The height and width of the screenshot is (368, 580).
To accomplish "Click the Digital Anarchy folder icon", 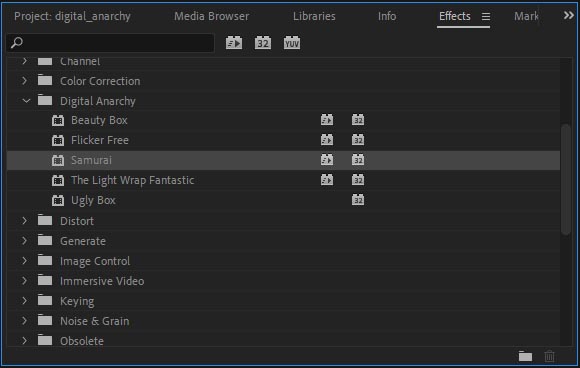I will 45,100.
